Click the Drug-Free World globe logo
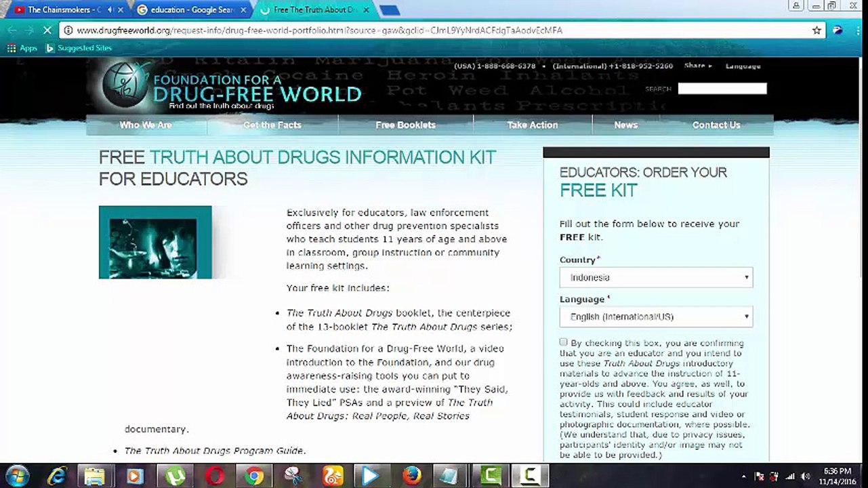 click(x=126, y=84)
